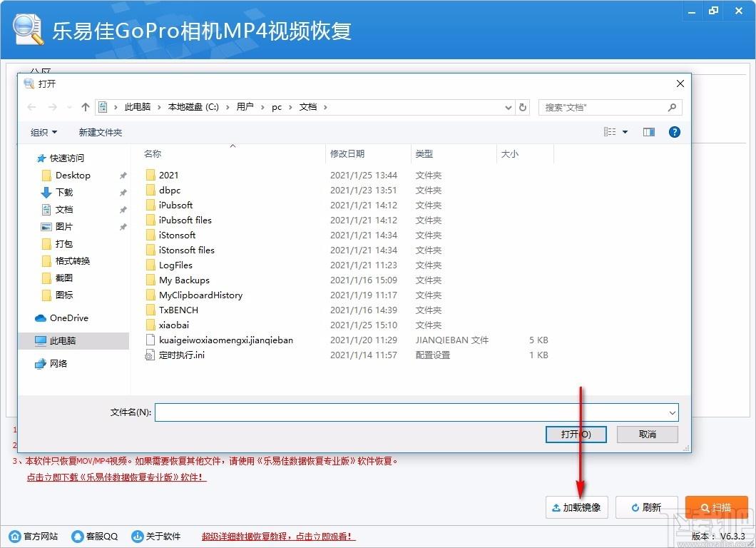Select the MyClipboardHistory folder
This screenshot has height=548, width=756.
pyautogui.click(x=194, y=295)
